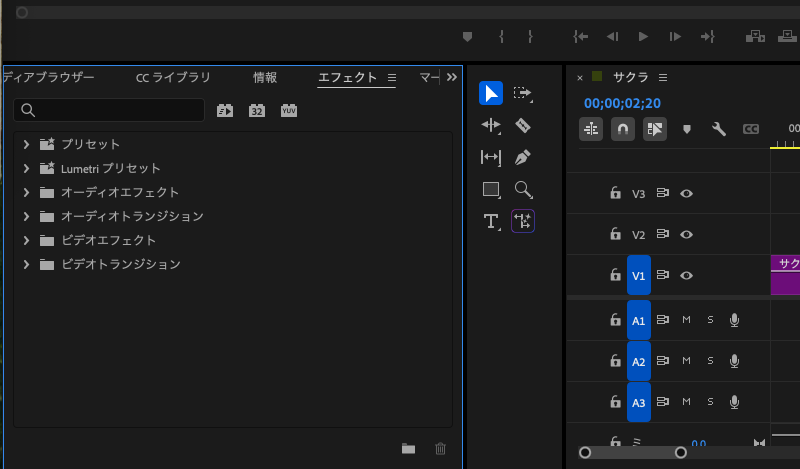Pick the Type tool
Screen dimensions: 800x469
(x=490, y=221)
